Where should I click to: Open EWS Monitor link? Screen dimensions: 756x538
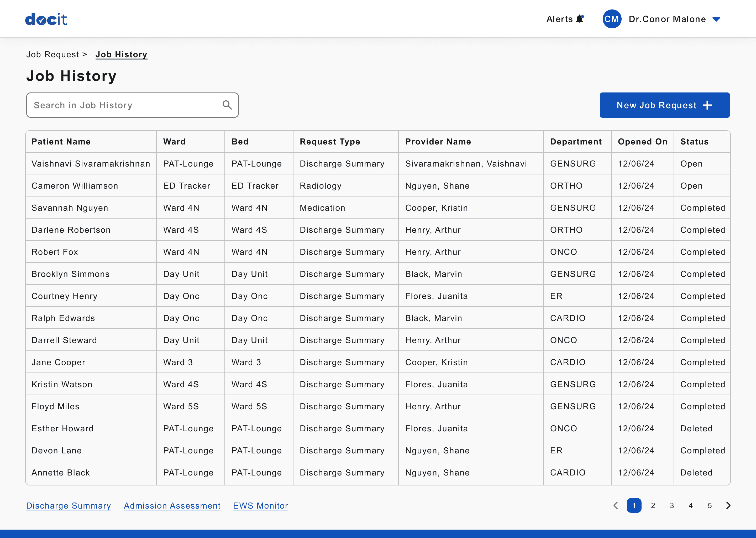(x=260, y=505)
